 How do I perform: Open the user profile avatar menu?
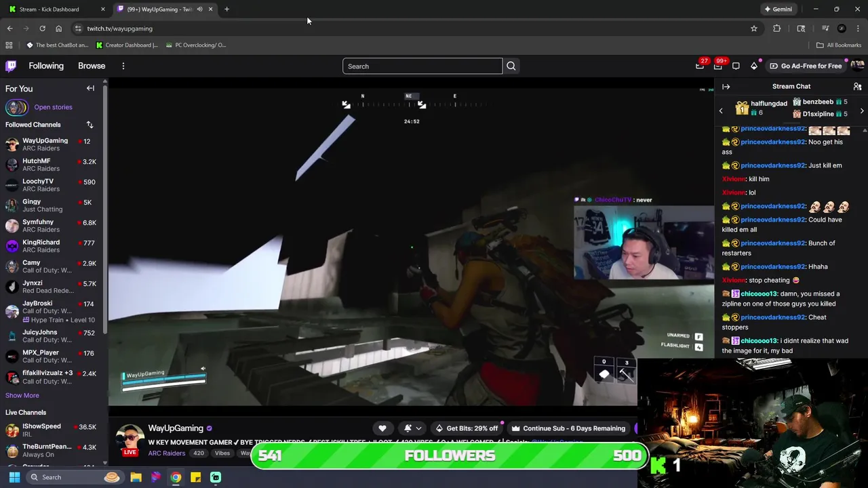pyautogui.click(x=857, y=66)
